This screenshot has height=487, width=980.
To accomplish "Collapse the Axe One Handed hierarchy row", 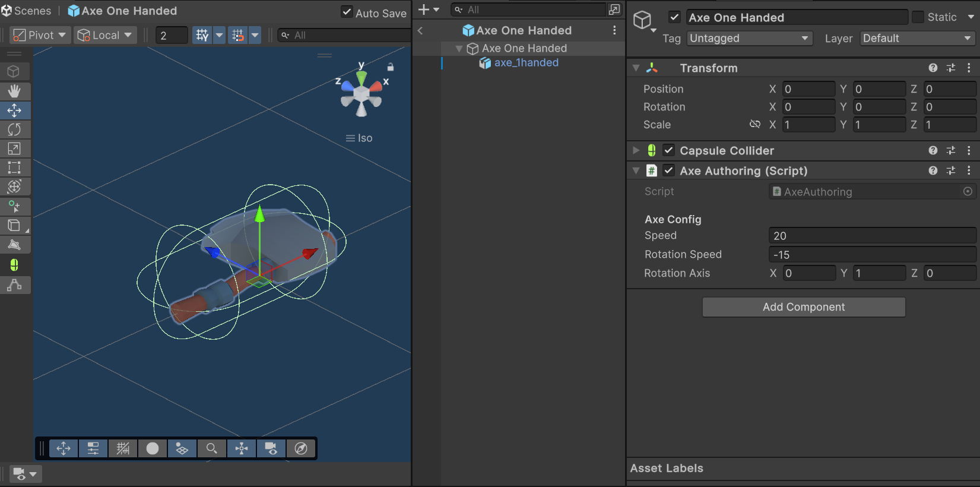I will 459,48.
